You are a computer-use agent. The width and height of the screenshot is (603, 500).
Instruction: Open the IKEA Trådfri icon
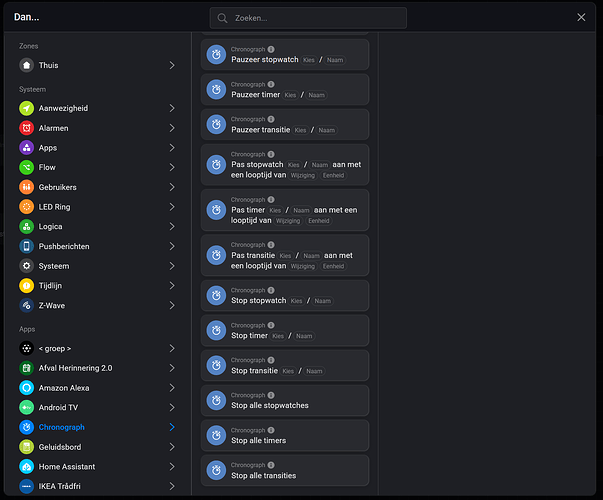(x=27, y=486)
